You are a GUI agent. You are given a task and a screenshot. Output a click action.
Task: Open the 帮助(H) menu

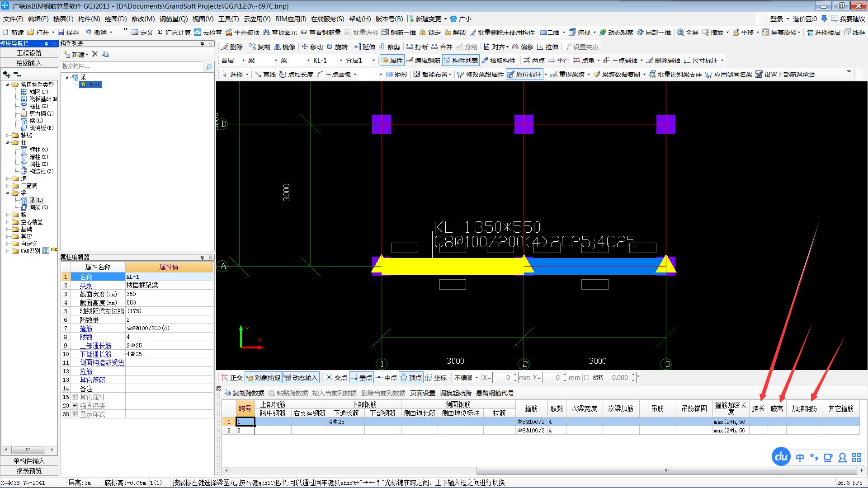(360, 19)
